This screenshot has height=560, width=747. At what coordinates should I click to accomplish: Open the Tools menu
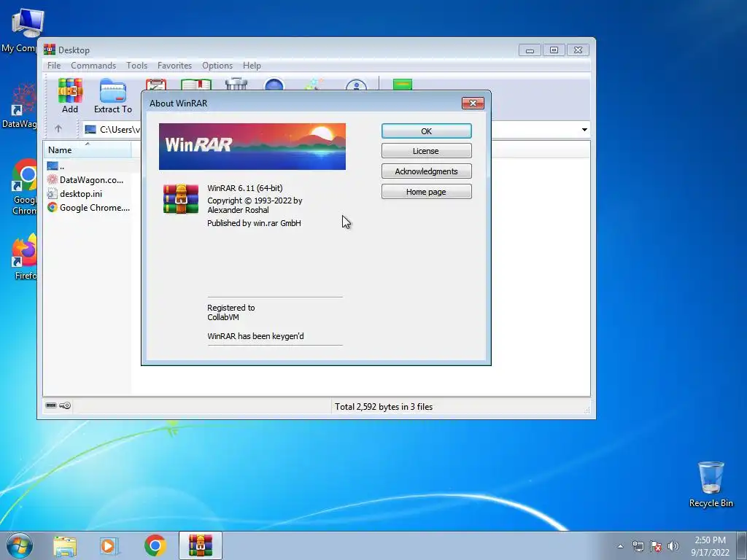point(136,65)
